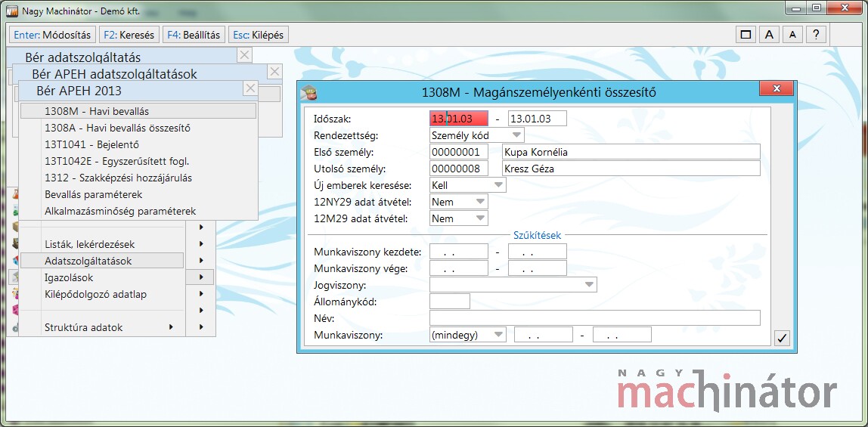
Task: Close the 1308M Magánszemélyenkénti összesítő dialog
Action: 777,88
